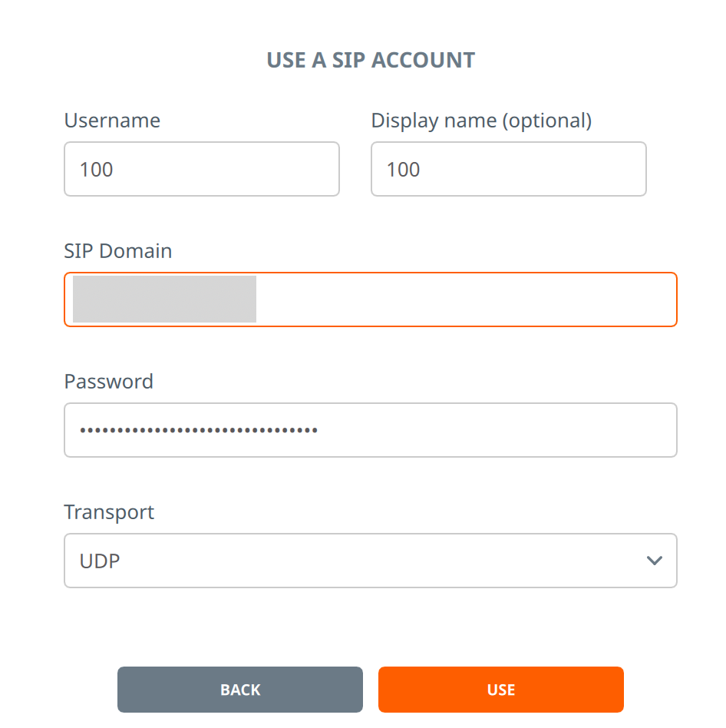Focus the Username input field
Screen dimensions: 726x728
click(202, 169)
